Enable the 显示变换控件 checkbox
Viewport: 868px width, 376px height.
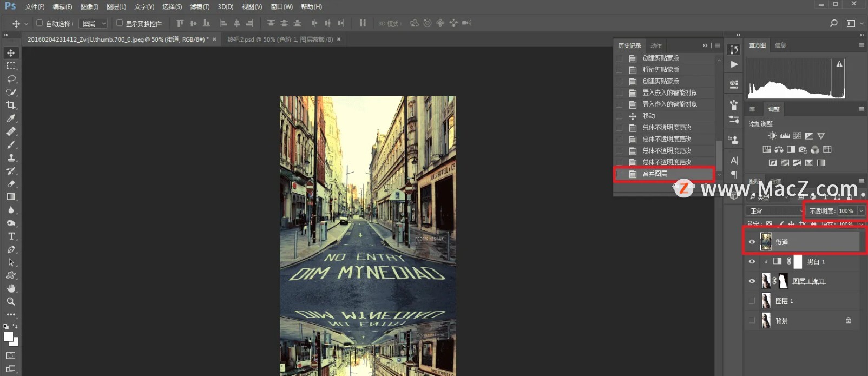(x=120, y=23)
